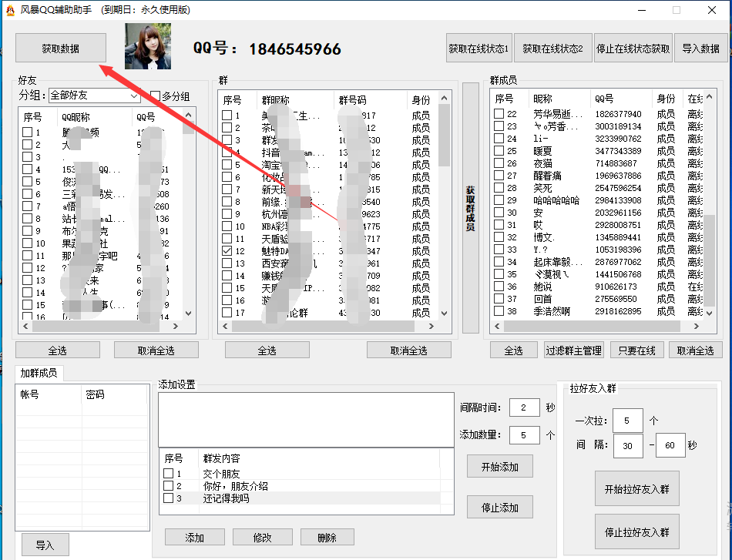Click the members list scroll-left arrow
Viewport: 732px width, 560px height.
497,326
